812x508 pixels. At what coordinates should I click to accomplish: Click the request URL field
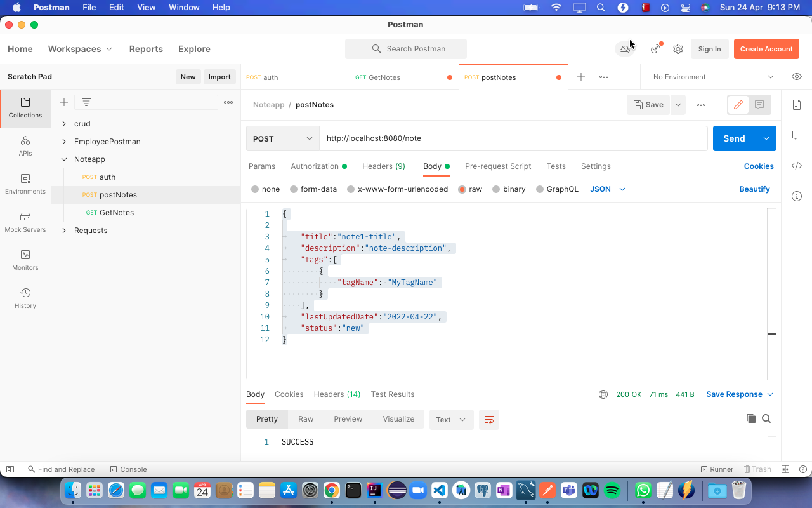513,138
